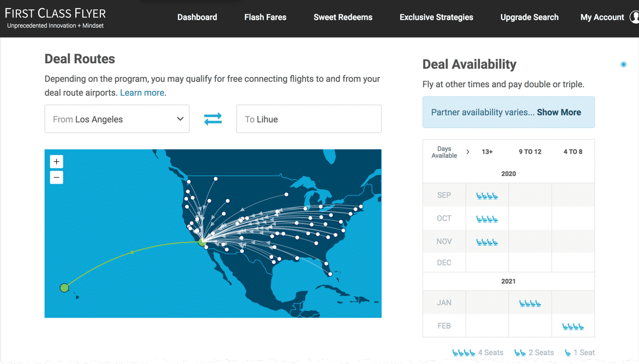Zoom out on the route map
Screen dimensions: 639x364
coord(57,178)
